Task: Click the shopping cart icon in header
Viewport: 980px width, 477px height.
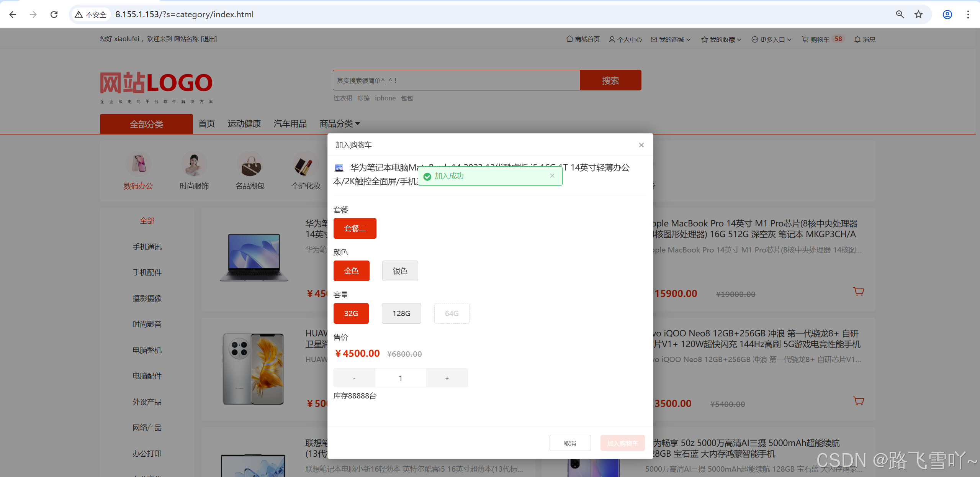Action: coord(805,39)
